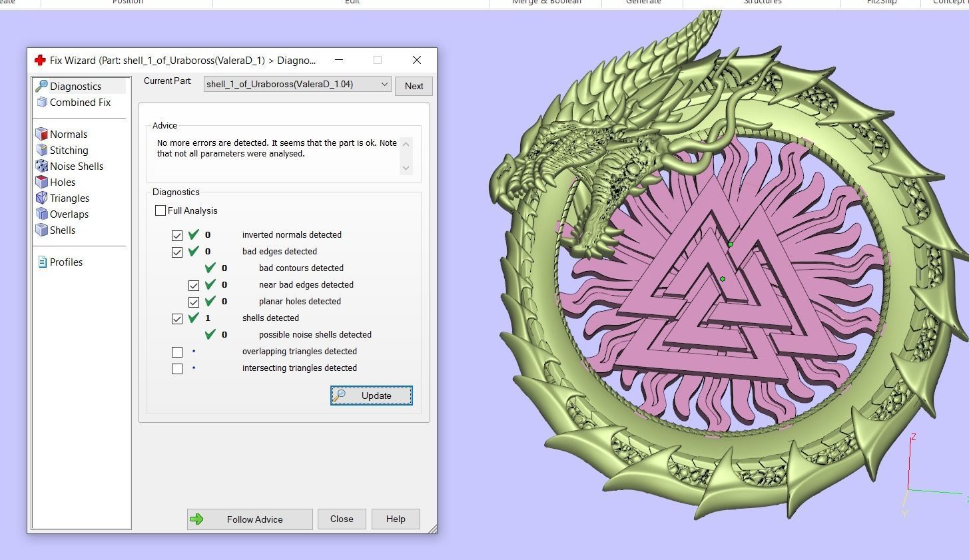The width and height of the screenshot is (969, 560).
Task: Click 'overlapping triangles detected' label text
Action: pyautogui.click(x=300, y=351)
